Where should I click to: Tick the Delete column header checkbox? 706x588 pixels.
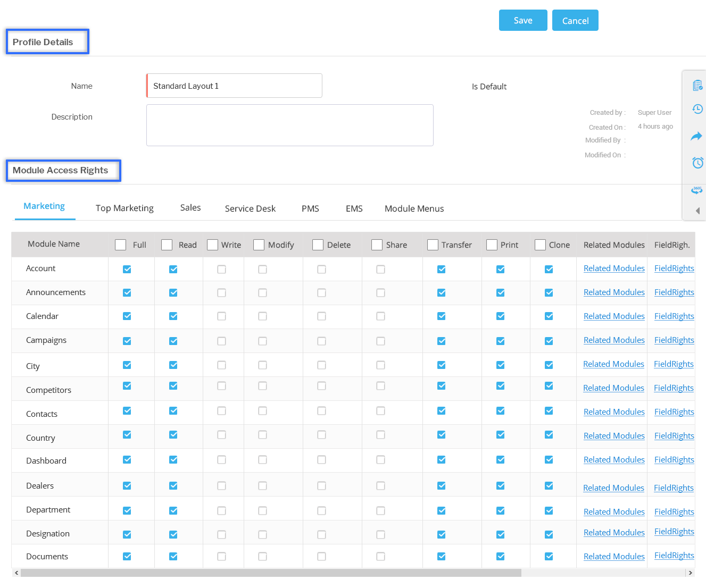point(318,245)
